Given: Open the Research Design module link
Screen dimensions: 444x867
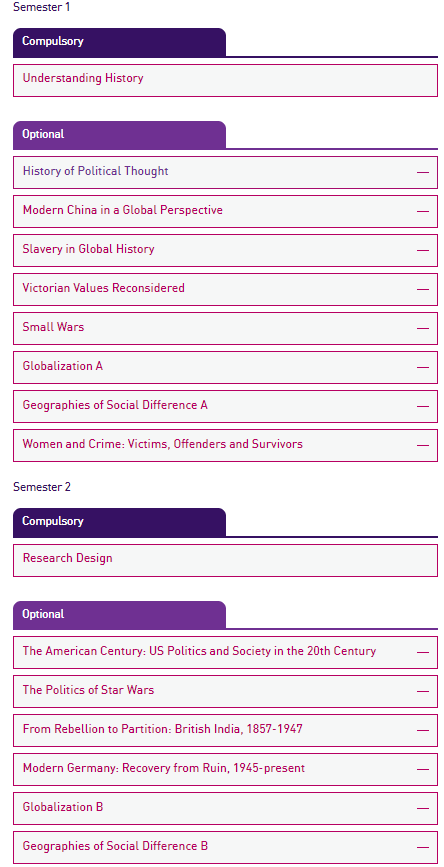Looking at the screenshot, I should click(67, 558).
